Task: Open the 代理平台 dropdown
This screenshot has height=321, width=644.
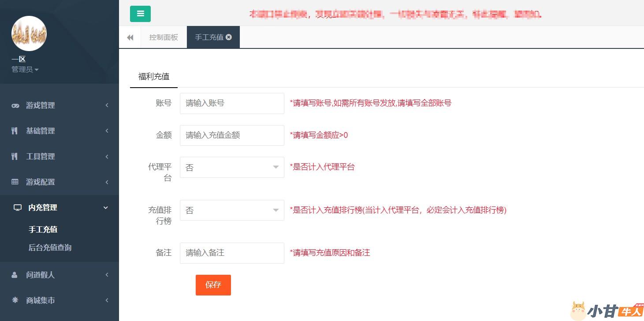Action: coord(232,167)
